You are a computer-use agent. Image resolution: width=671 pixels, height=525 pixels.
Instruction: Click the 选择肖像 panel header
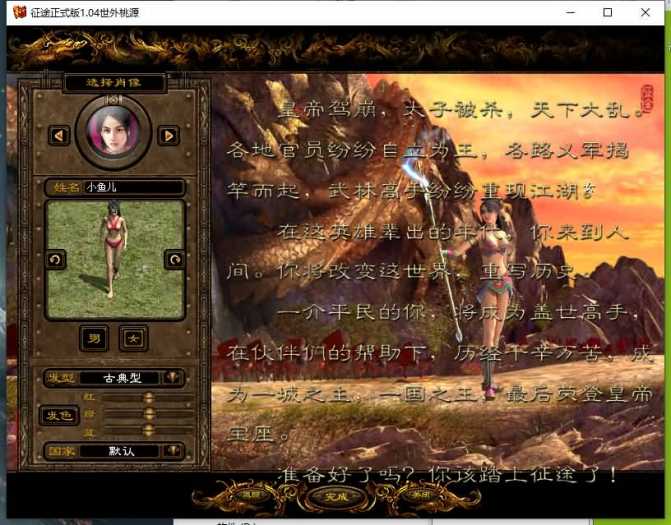tap(114, 82)
